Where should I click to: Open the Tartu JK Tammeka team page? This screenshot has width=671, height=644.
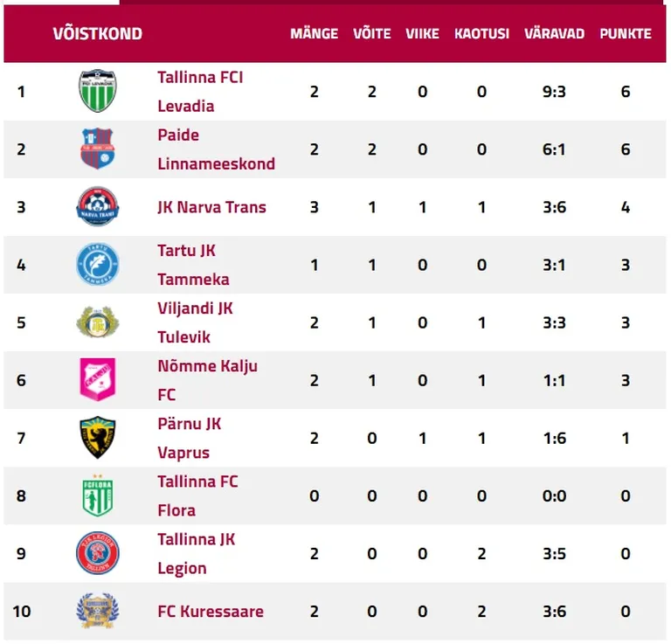point(193,265)
